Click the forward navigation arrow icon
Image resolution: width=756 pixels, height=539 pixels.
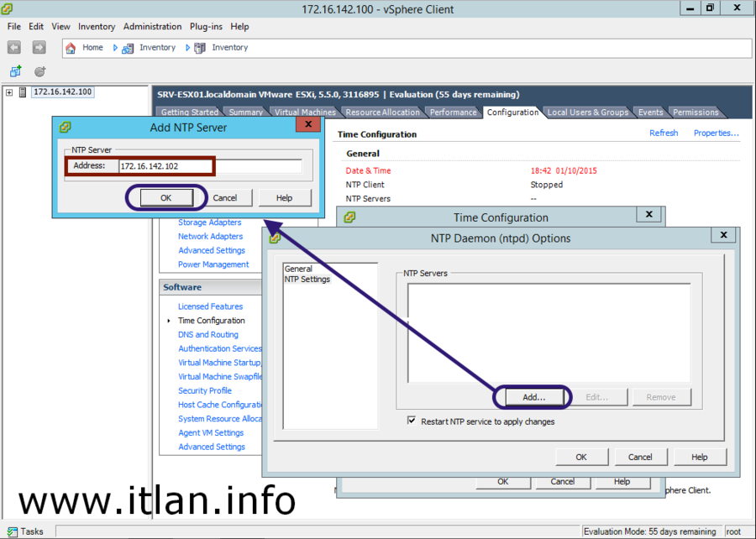pyautogui.click(x=39, y=48)
